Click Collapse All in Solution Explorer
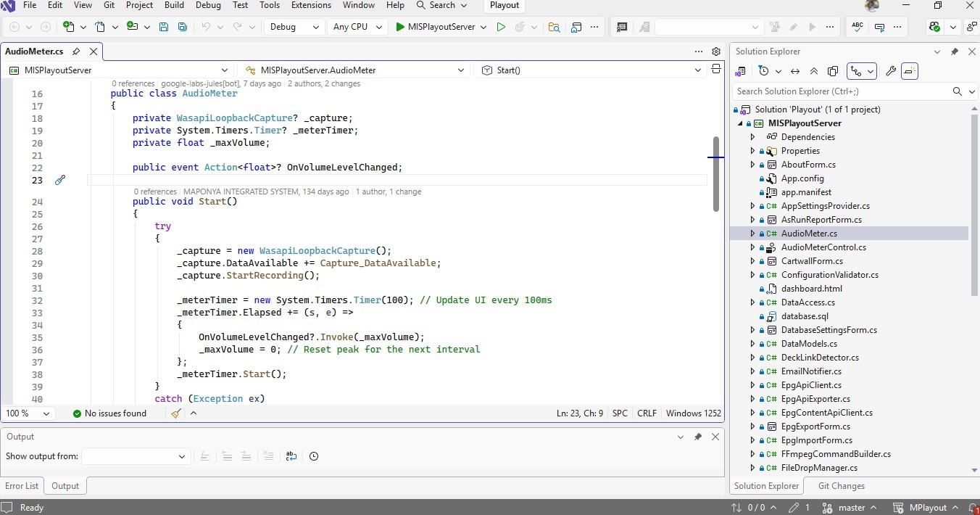This screenshot has height=515, width=980. point(814,71)
